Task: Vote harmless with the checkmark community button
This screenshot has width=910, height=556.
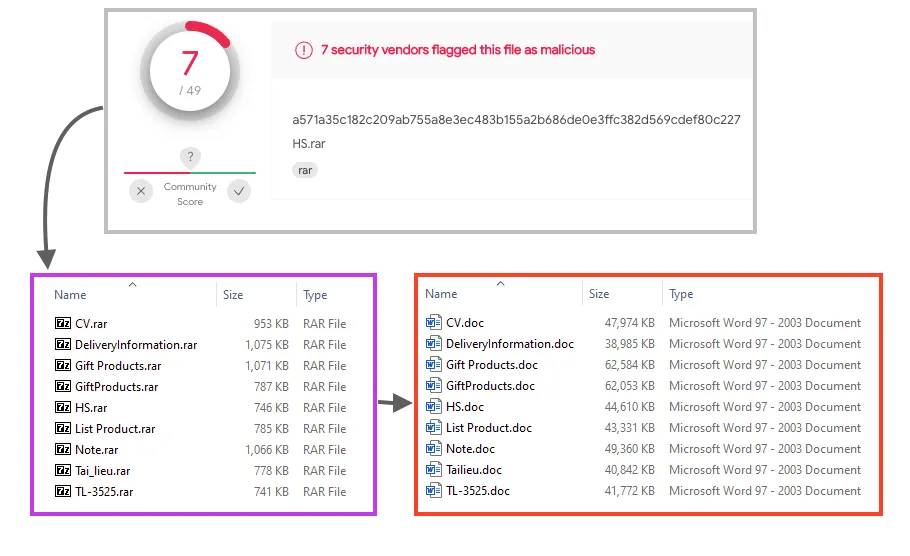Action: [239, 191]
